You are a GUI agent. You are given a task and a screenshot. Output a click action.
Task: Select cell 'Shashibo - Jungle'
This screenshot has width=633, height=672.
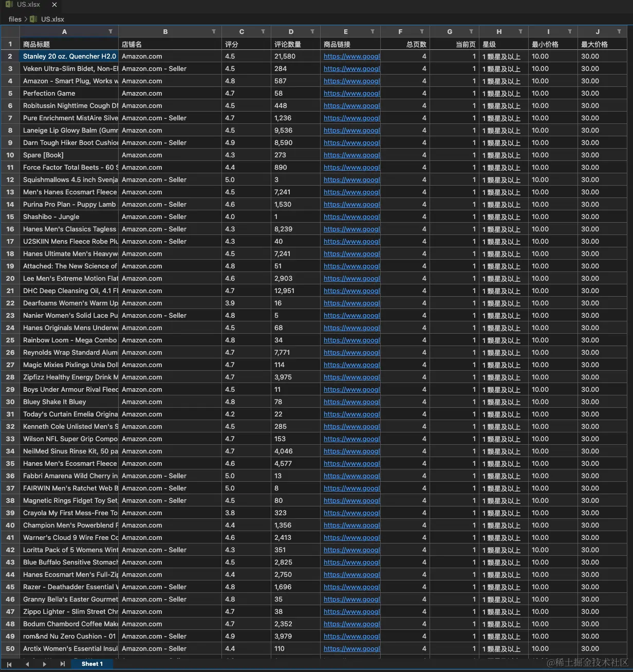click(x=69, y=217)
